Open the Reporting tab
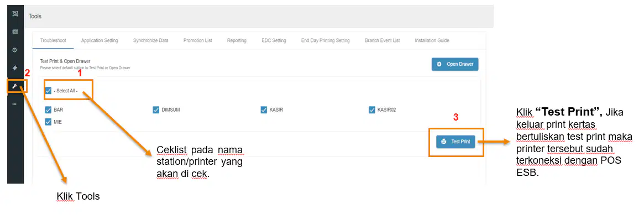 pyautogui.click(x=237, y=41)
